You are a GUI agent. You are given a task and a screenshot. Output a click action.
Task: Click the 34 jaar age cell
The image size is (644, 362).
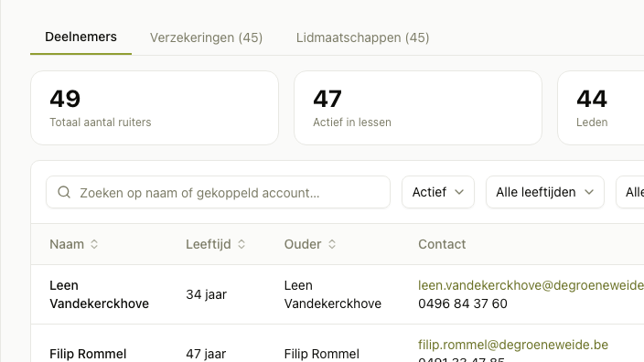coord(206,294)
